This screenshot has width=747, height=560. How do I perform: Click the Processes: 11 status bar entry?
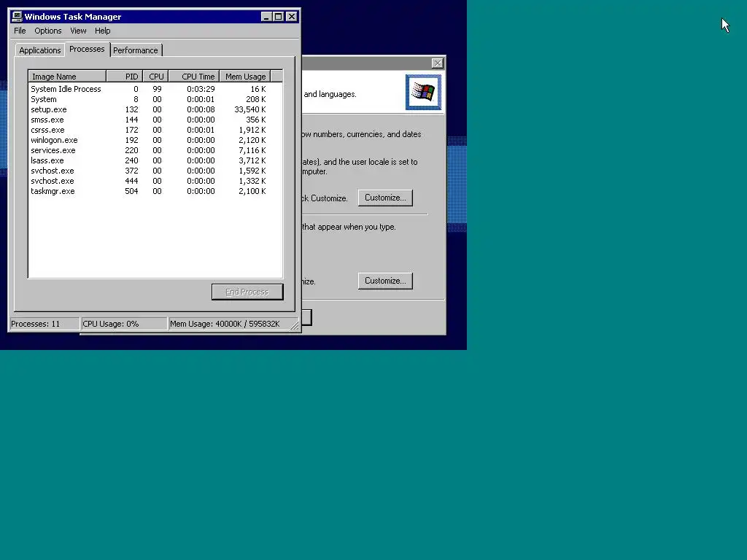44,324
